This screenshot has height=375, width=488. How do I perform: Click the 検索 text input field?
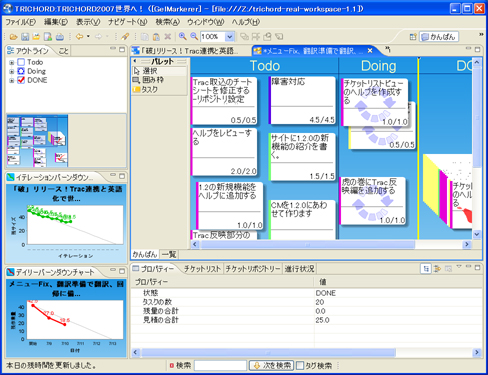[x=220, y=366]
